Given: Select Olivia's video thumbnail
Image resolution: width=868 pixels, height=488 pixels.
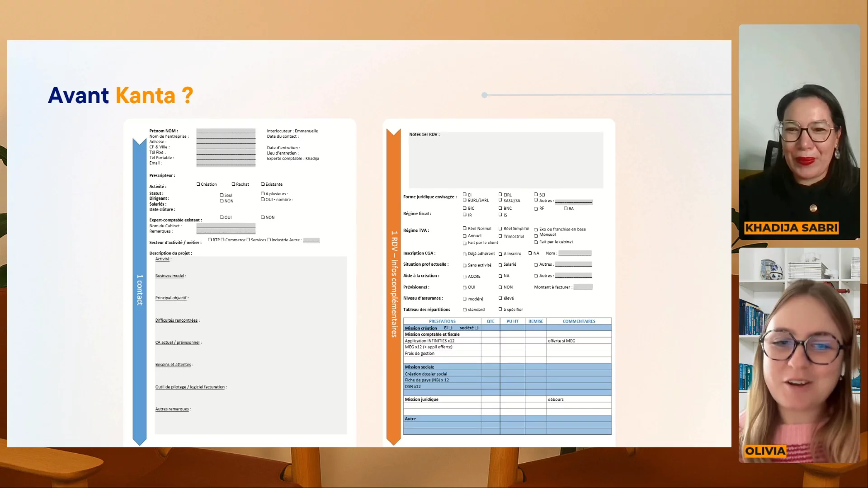Looking at the screenshot, I should pos(799,355).
